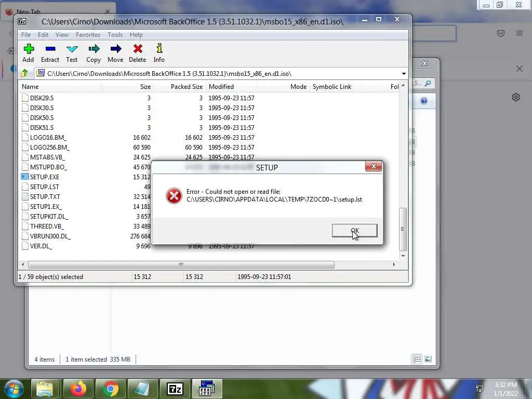The width and height of the screenshot is (532, 399).
Task: Select the MSTUPD.BO_ file
Action: click(48, 167)
